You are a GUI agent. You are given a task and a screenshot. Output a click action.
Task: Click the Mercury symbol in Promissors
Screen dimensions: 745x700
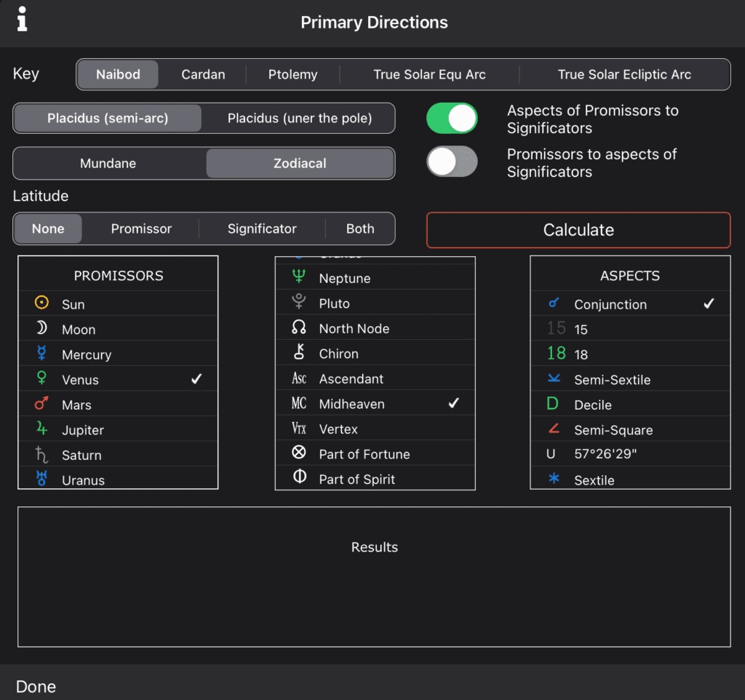(x=42, y=354)
